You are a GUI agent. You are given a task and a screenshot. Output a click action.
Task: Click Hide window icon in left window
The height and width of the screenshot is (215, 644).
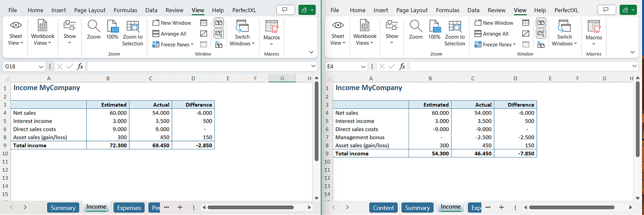coord(204,34)
